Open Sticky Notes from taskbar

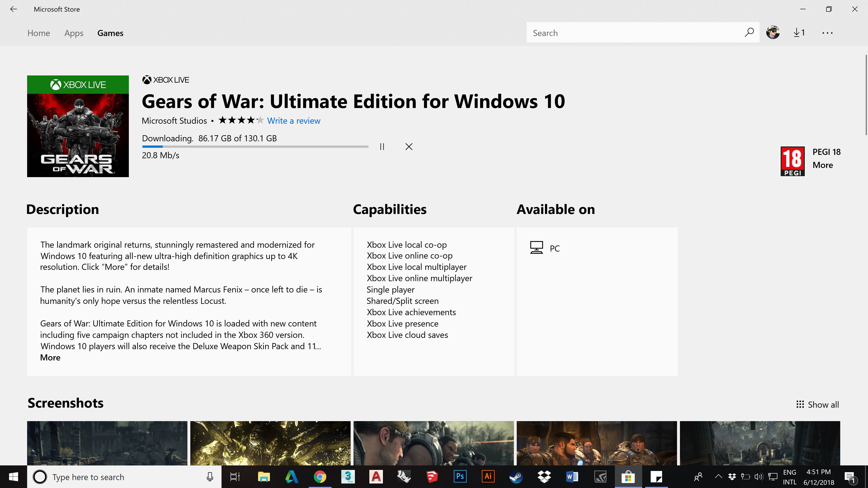tap(656, 477)
